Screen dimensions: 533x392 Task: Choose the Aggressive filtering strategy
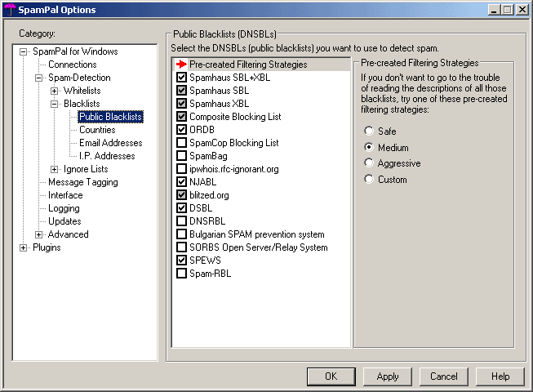(x=370, y=163)
